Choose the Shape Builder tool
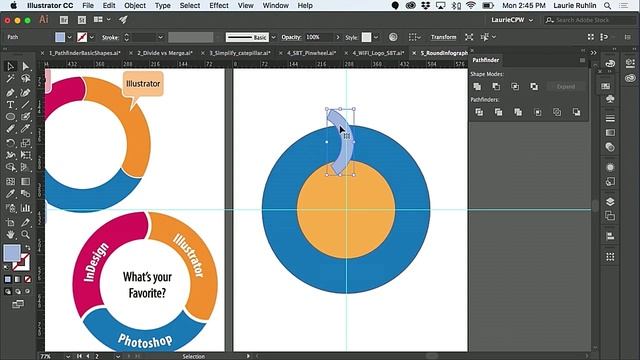Viewport: 640px width, 360px height. point(11,167)
